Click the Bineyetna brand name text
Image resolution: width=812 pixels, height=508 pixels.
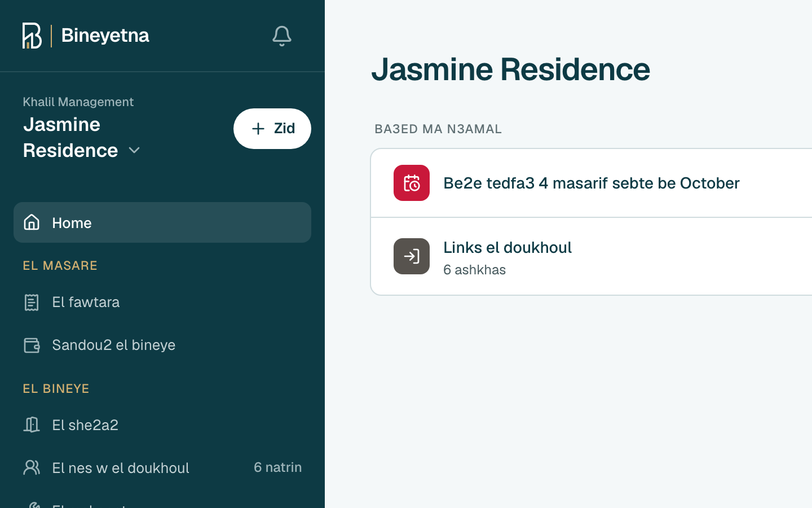pos(105,36)
